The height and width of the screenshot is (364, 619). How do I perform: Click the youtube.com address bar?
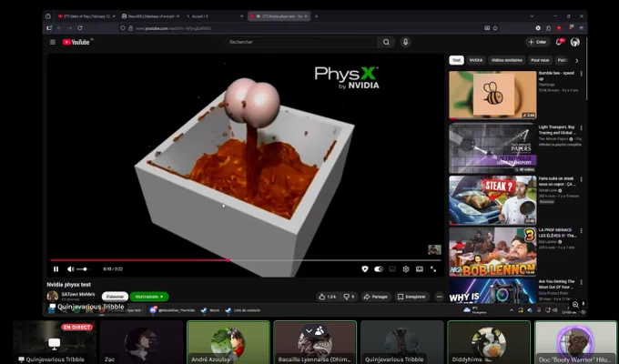click(308, 28)
